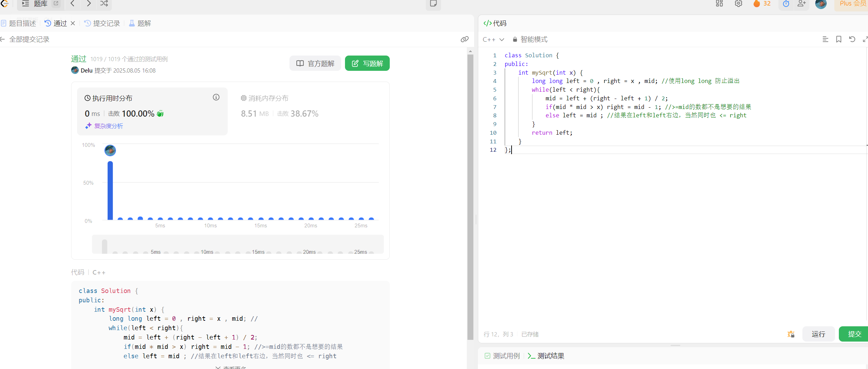The image size is (868, 369).
Task: Close the 通过 tab
Action: tap(73, 23)
